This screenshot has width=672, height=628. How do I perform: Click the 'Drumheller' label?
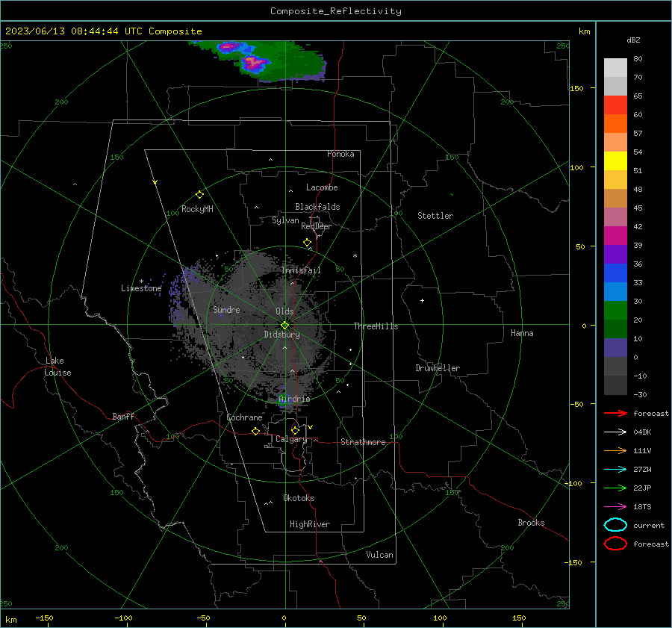(x=438, y=368)
